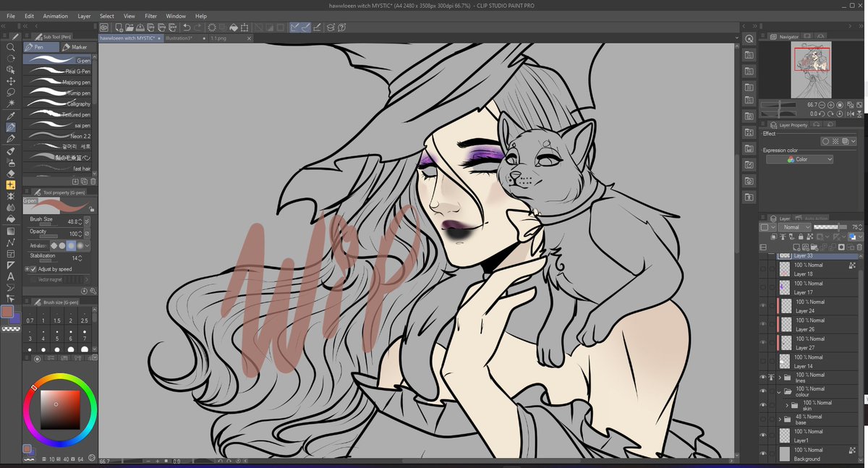Image resolution: width=868 pixels, height=468 pixels.
Task: Select the Lasso selection tool
Action: pos(11,93)
